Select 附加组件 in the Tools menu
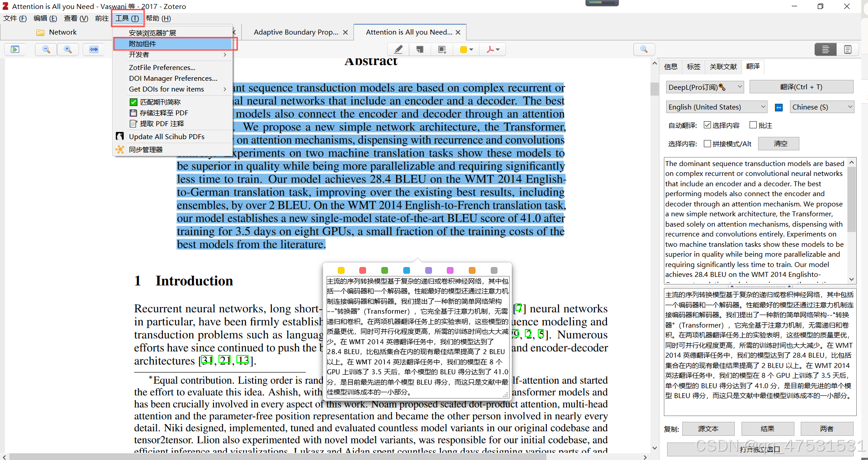 (x=173, y=44)
